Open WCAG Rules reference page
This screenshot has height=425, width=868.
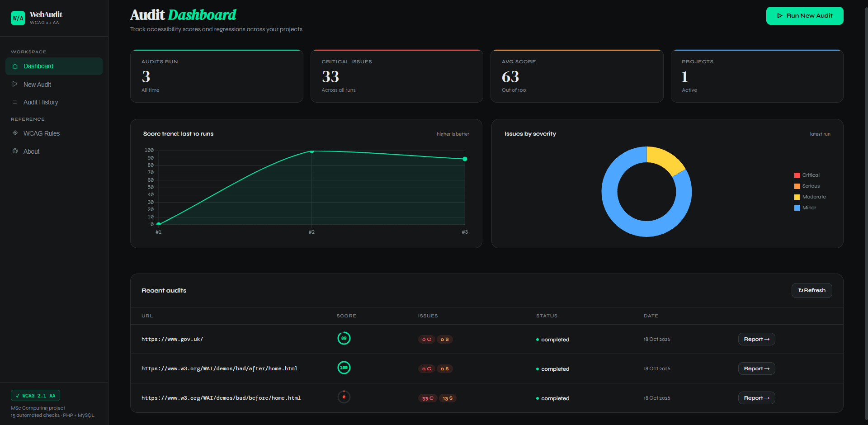(54, 133)
